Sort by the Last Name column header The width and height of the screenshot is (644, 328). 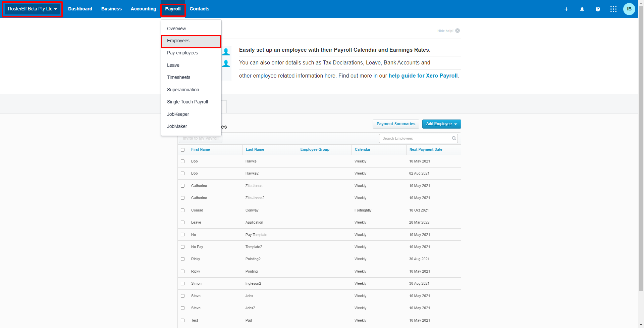tap(255, 150)
